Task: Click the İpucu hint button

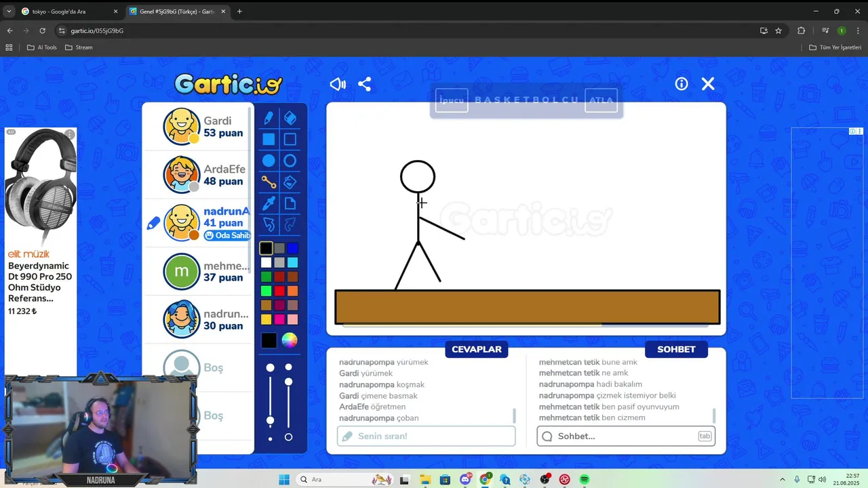Action: point(452,100)
